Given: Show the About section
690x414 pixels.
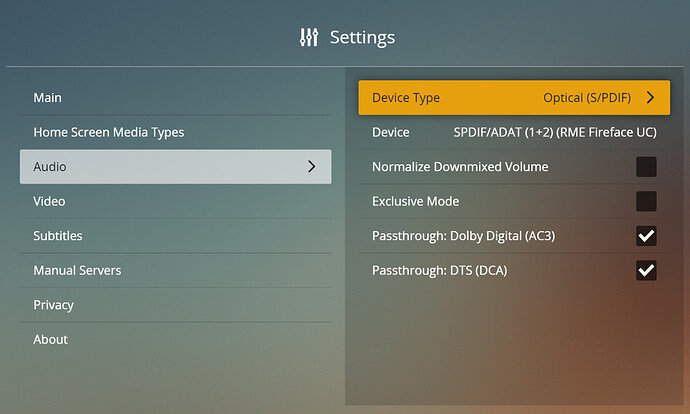Looking at the screenshot, I should [x=51, y=339].
